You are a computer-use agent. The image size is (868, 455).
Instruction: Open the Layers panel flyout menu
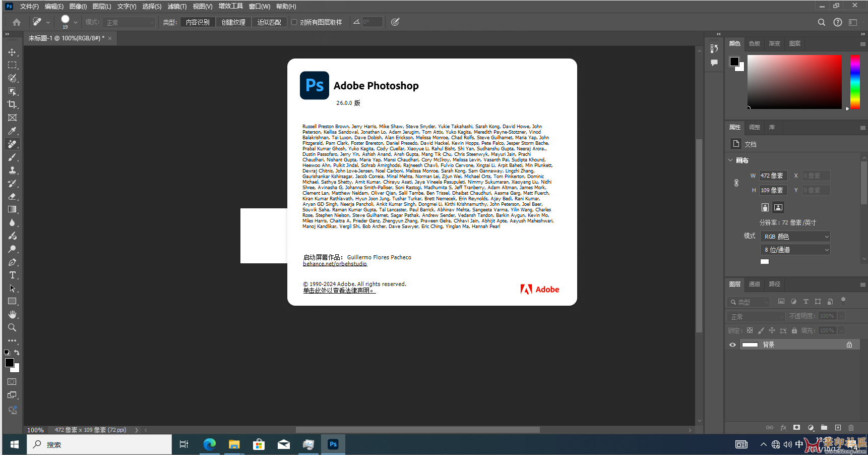(862, 285)
